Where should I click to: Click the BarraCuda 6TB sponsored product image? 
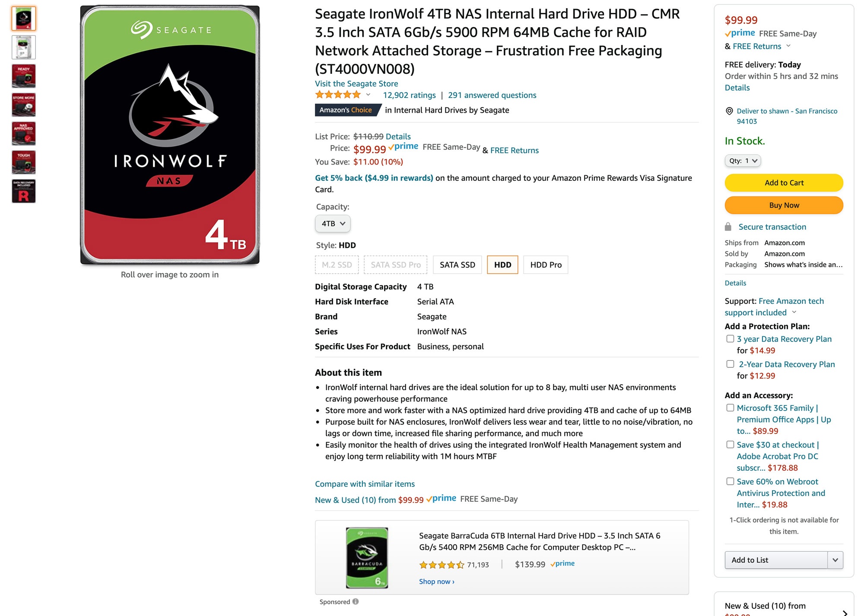[x=367, y=557]
